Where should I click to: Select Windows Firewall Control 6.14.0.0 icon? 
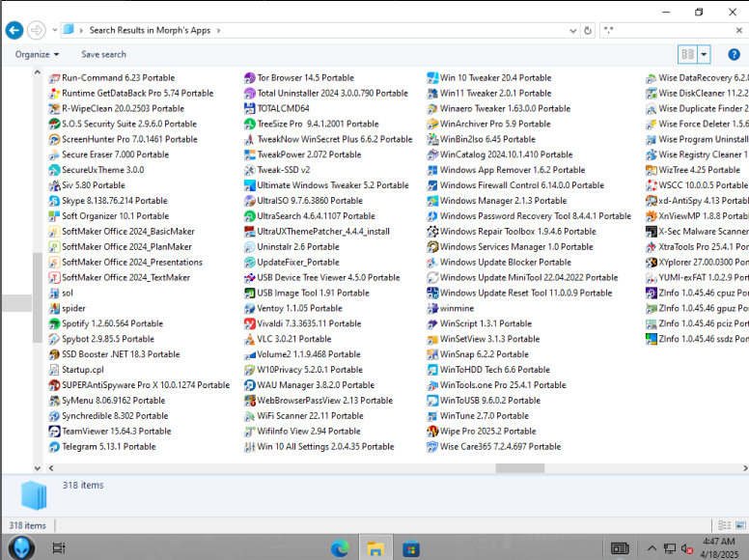[x=432, y=185]
